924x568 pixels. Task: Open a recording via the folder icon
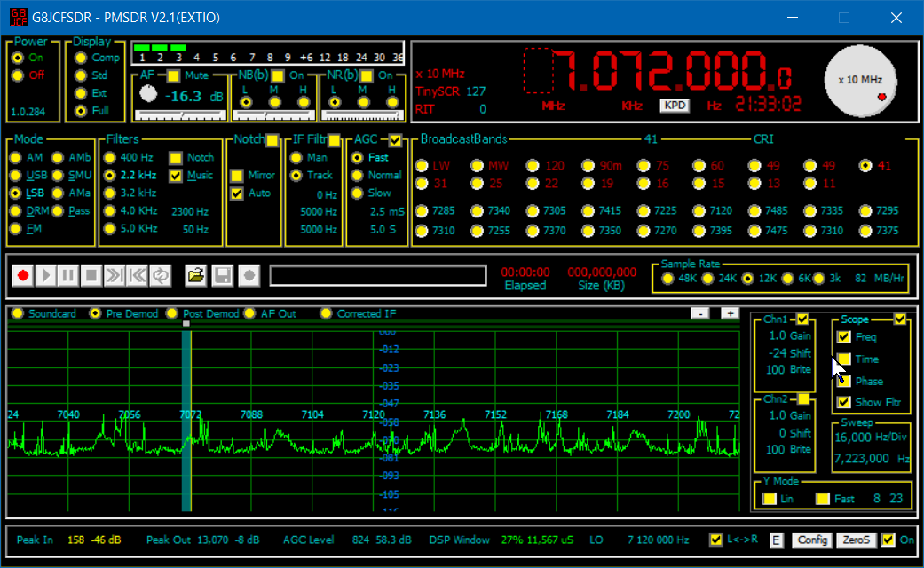pos(196,276)
